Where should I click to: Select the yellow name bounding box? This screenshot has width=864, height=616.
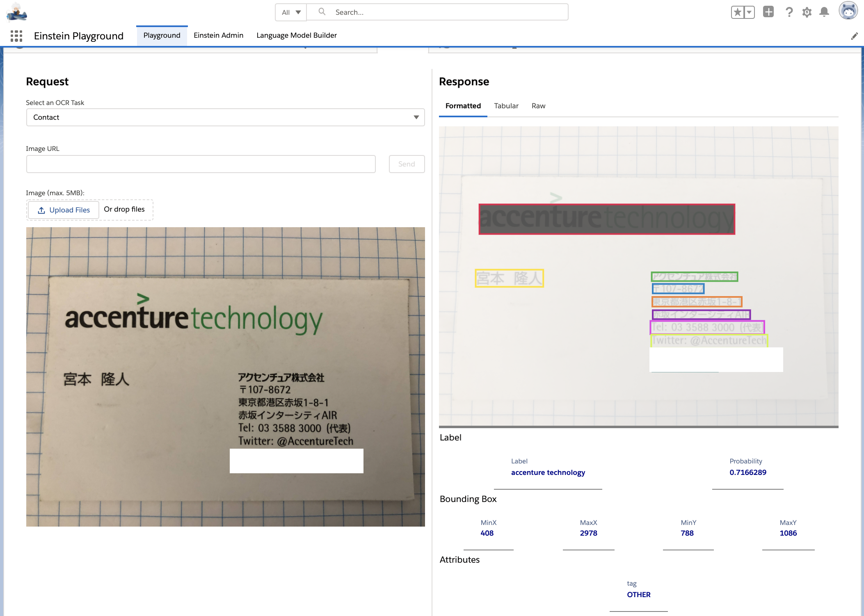coord(509,278)
